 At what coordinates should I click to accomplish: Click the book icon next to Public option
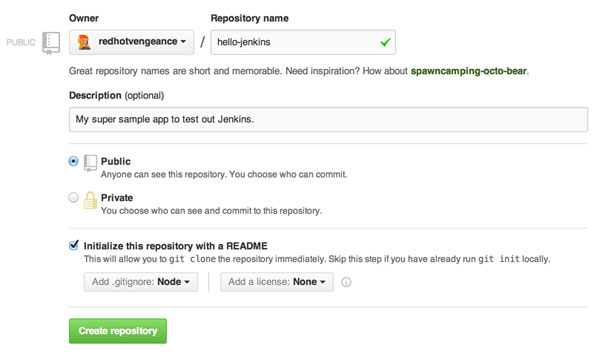point(90,163)
